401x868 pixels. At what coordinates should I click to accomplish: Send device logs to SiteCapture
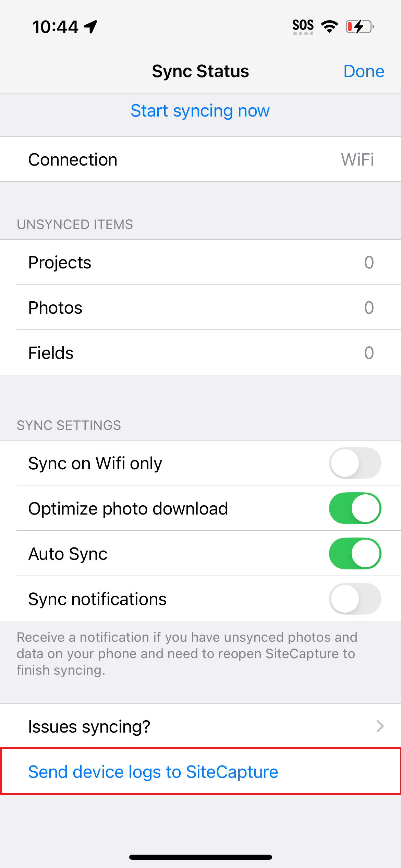(153, 772)
